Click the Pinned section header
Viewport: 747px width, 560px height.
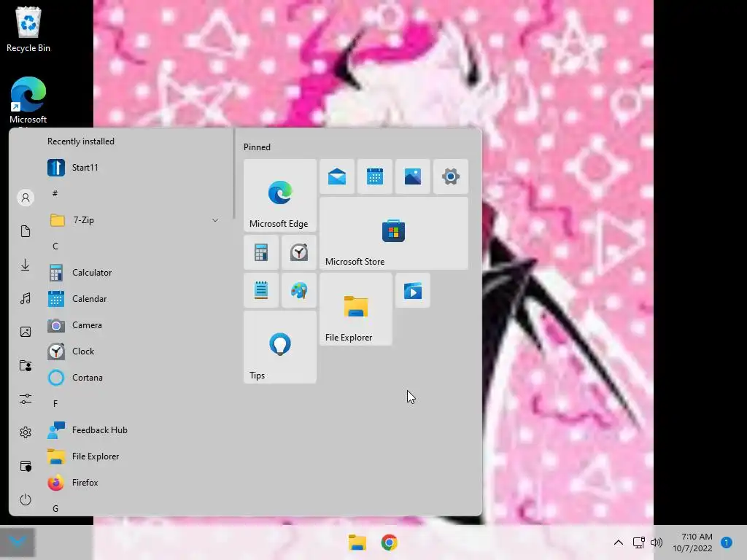pos(257,147)
